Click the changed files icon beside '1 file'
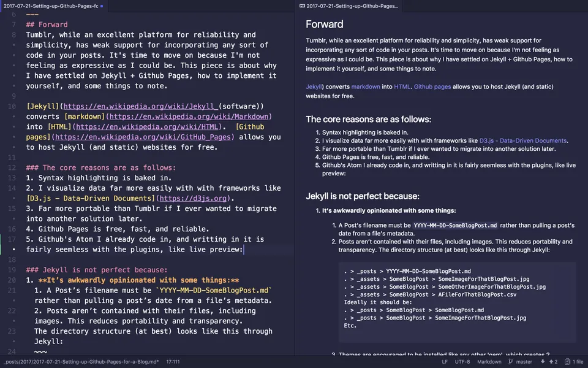588x368 pixels. 567,362
